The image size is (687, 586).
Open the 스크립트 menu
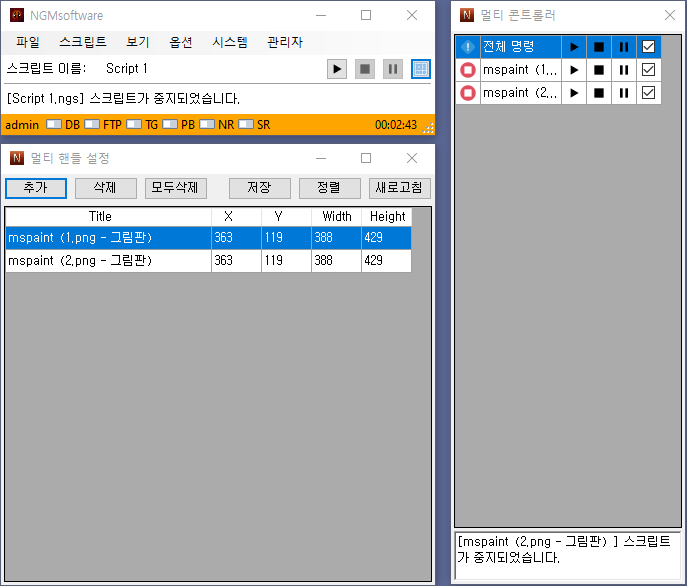[x=83, y=43]
